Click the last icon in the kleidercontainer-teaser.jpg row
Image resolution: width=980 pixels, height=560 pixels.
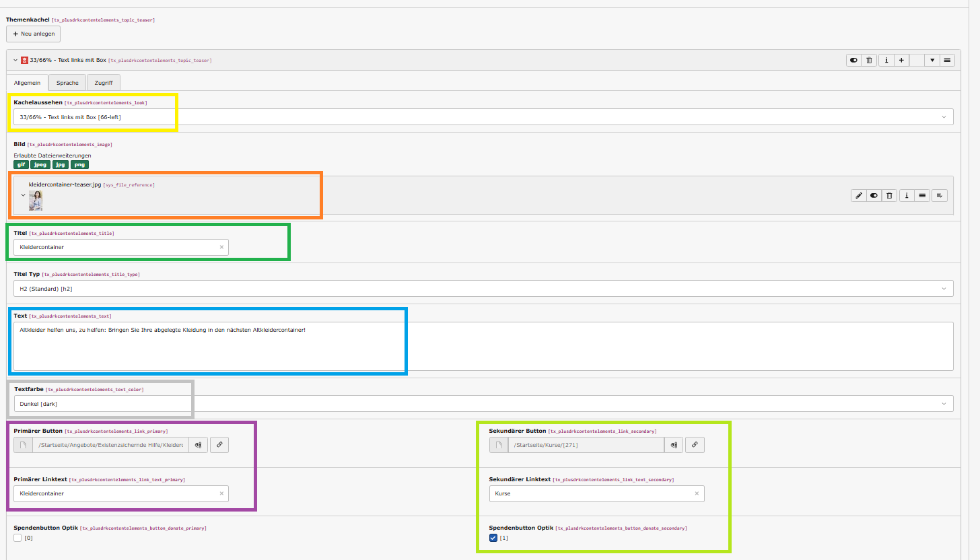(x=940, y=195)
